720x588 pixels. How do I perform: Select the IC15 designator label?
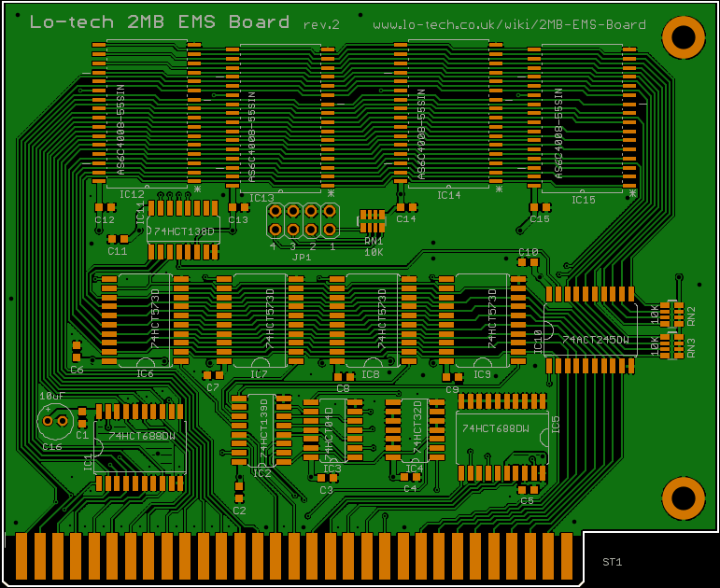583,200
